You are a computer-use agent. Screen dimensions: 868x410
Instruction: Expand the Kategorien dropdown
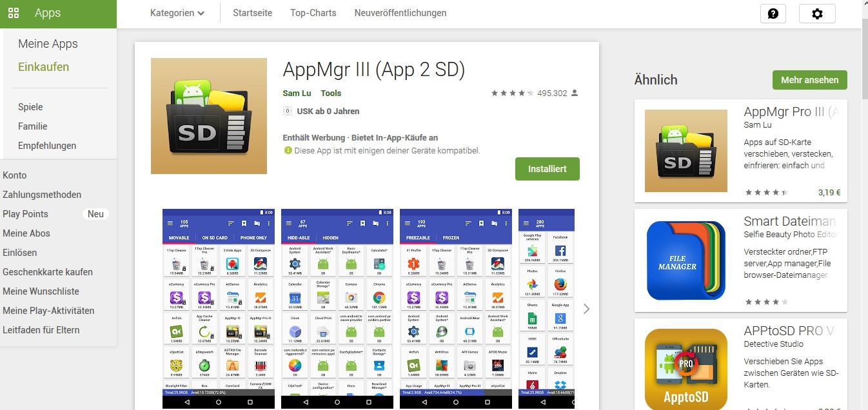click(x=177, y=13)
